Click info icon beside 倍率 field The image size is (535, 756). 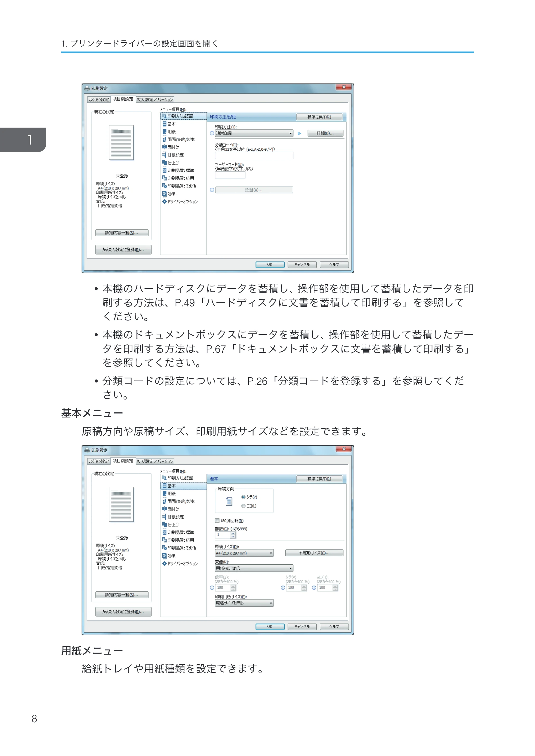[212, 588]
